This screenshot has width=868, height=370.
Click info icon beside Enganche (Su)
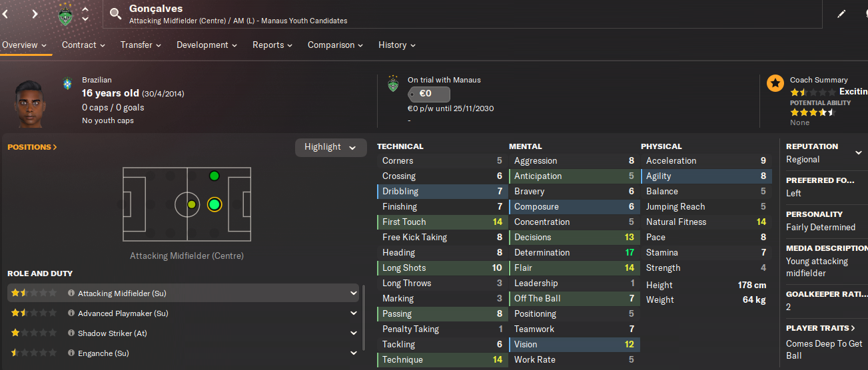71,353
